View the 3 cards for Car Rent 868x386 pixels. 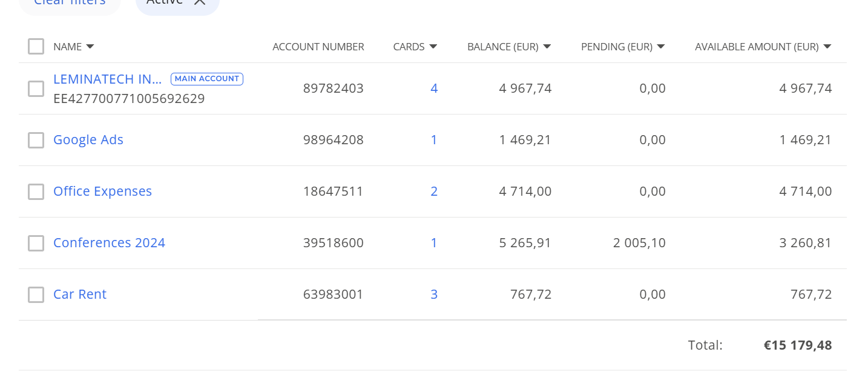[x=434, y=295]
